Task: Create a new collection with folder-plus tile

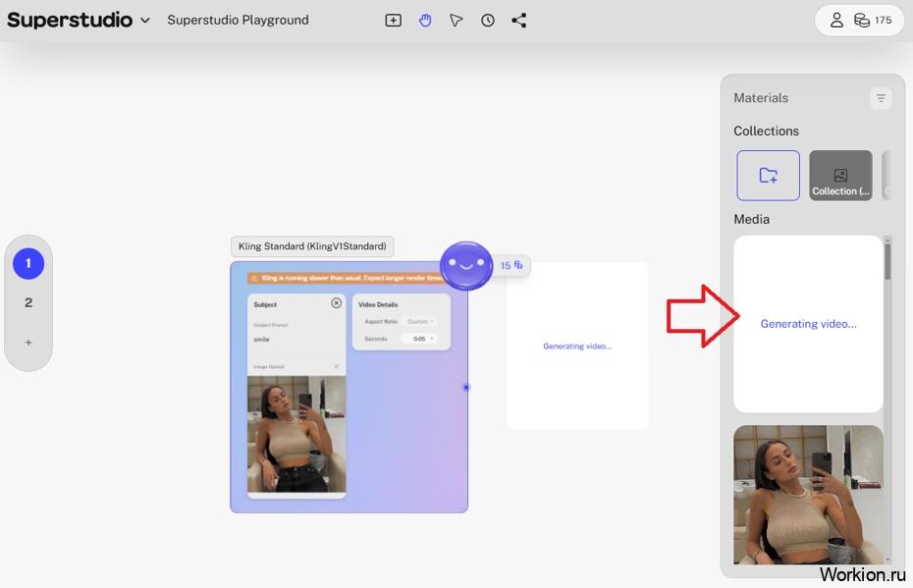Action: click(768, 176)
